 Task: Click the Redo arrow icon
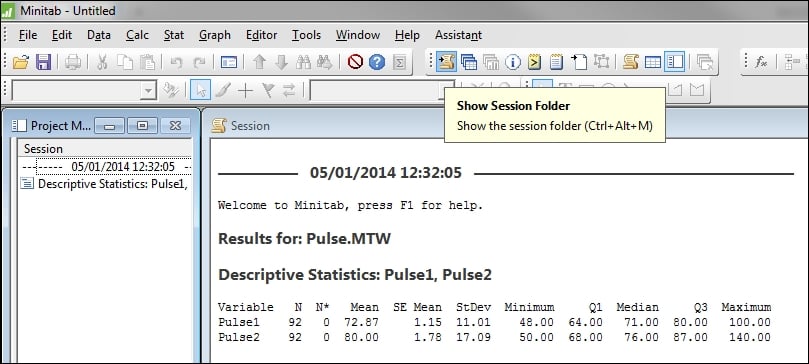point(199,62)
